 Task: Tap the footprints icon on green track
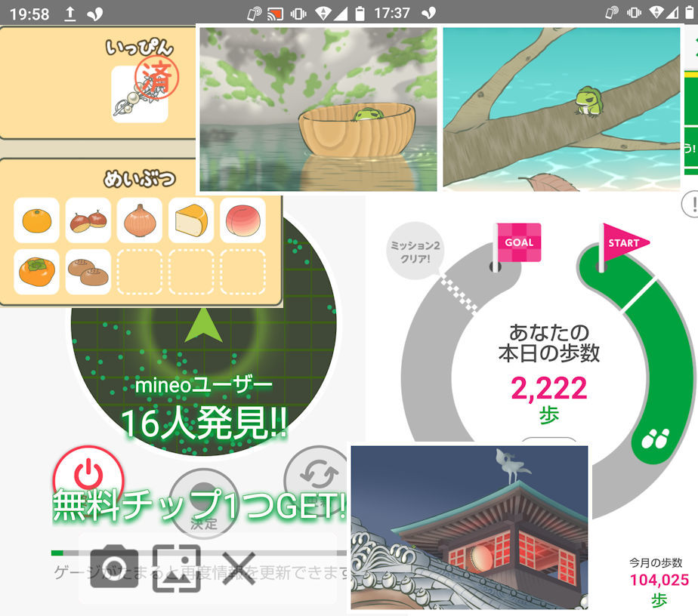(x=655, y=439)
